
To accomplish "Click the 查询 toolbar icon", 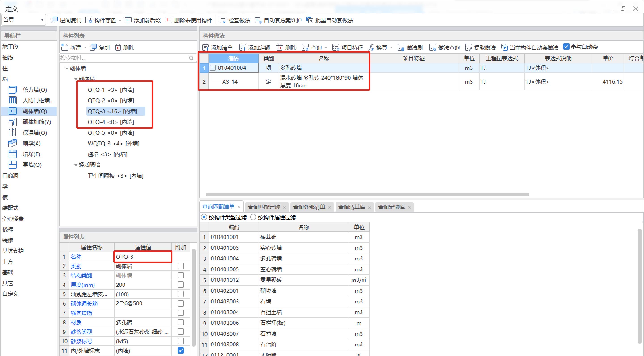I will click(x=305, y=47).
